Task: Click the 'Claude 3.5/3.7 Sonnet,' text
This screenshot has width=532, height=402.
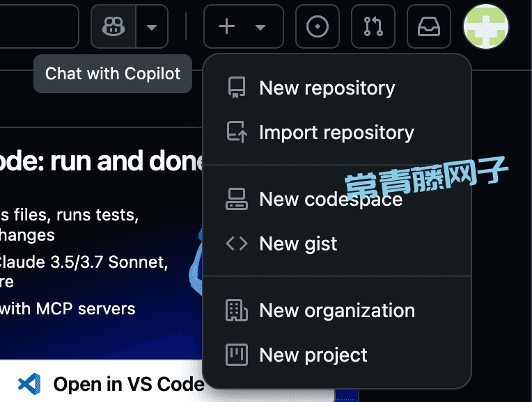Action: 84,262
